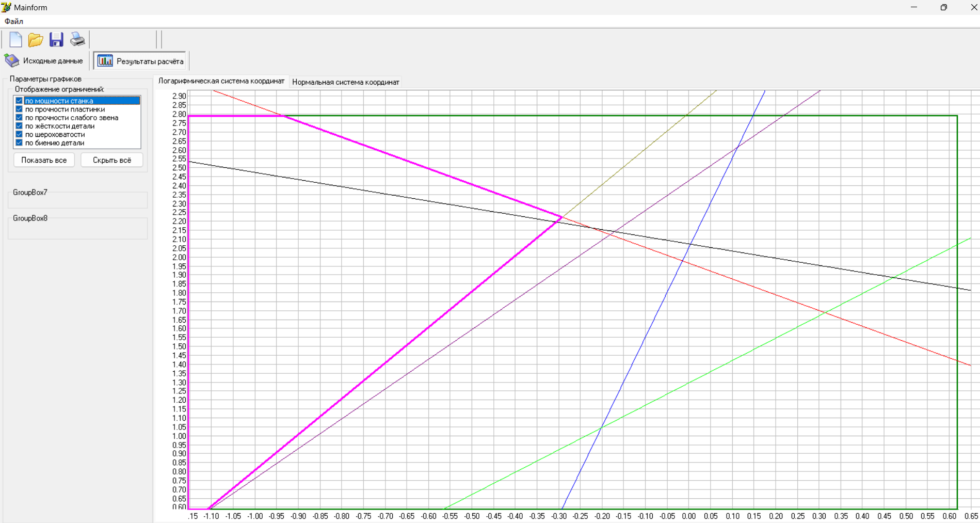Viewport: 980px width, 523px height.
Task: Click the Скрыть всё button
Action: pyautogui.click(x=112, y=160)
